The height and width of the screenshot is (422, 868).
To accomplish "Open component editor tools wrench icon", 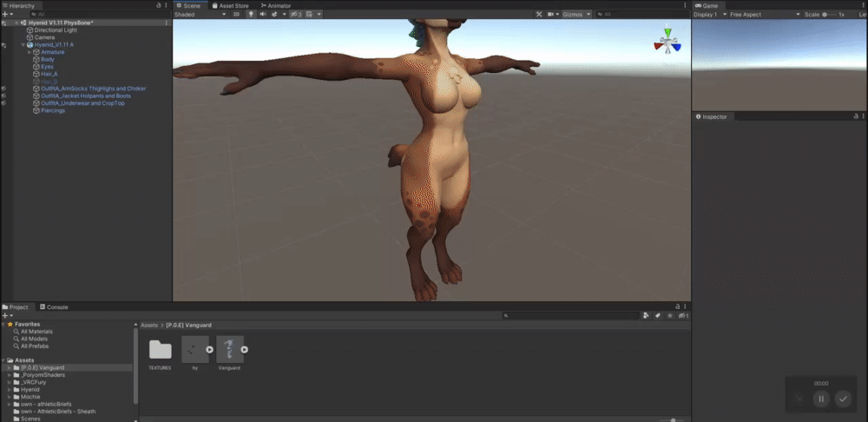I will [539, 15].
